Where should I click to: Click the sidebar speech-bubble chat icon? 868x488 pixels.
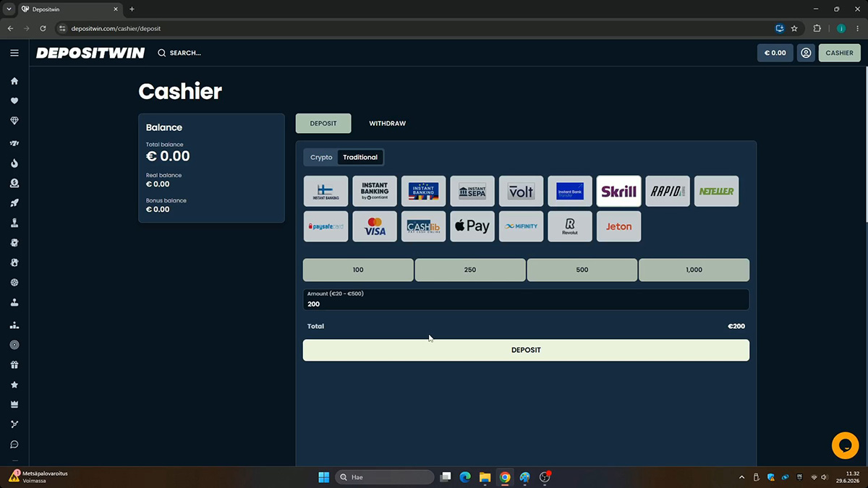(x=14, y=445)
